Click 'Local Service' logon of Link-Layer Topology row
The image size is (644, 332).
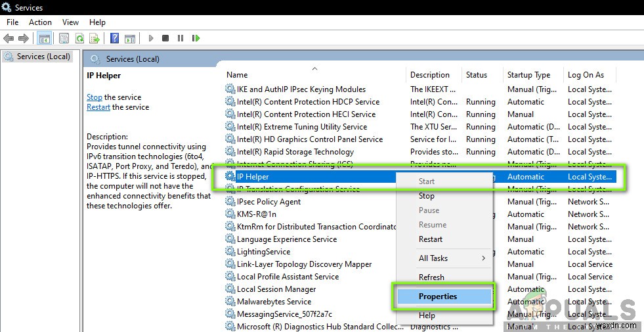tap(590, 264)
